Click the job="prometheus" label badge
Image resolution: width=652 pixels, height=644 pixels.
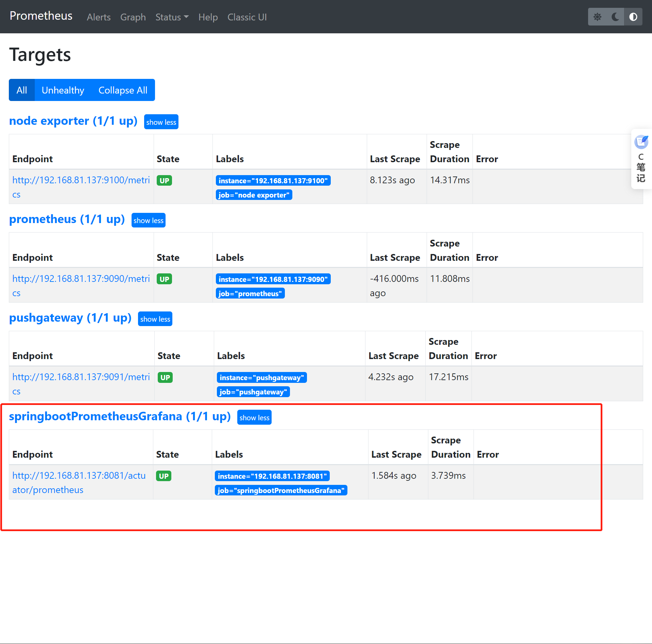[250, 293]
